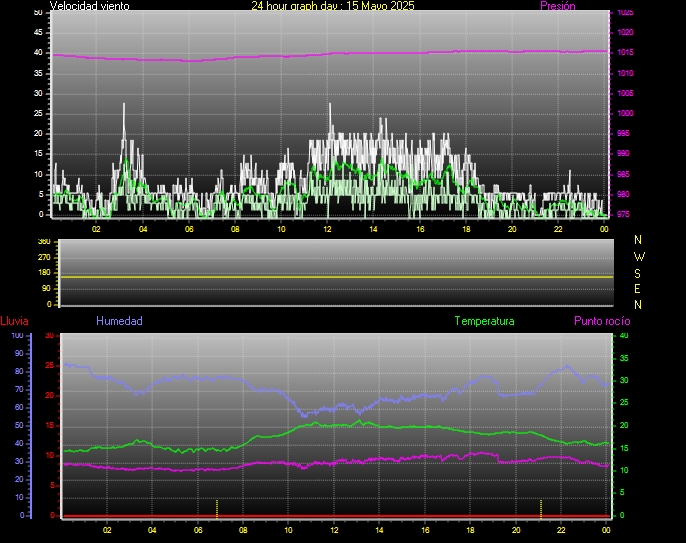Select the red 'Lluvia' legend label
The height and width of the screenshot is (543, 686).
coord(14,321)
